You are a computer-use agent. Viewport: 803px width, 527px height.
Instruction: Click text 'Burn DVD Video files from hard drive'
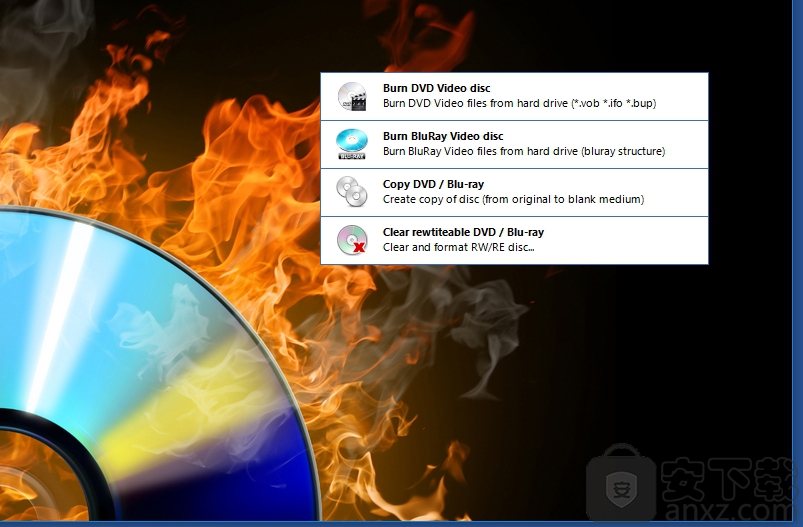click(475, 103)
